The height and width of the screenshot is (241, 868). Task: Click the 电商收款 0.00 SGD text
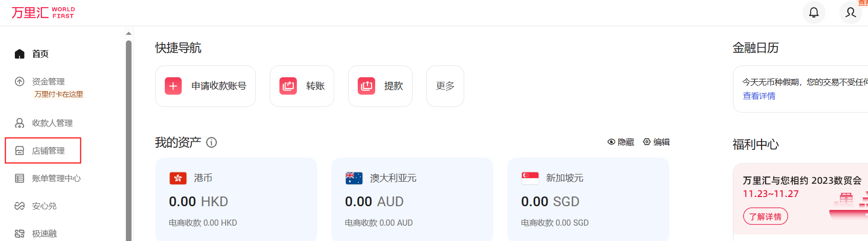pos(555,223)
